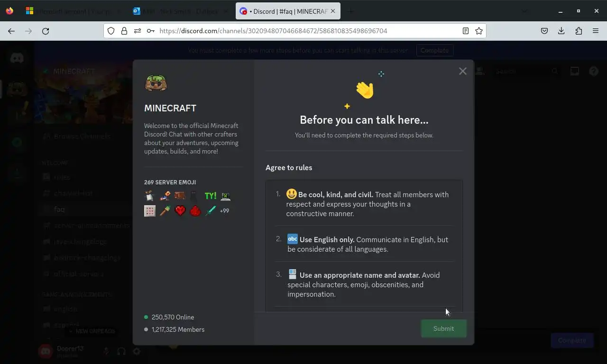Switch to the Outlook Mail browser tab
The height and width of the screenshot is (364, 607).
point(180,11)
